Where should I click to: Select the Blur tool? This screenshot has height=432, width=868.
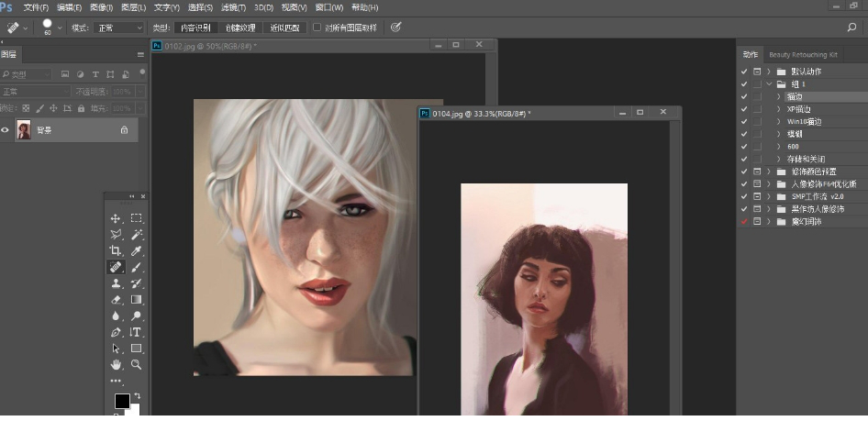coord(116,316)
